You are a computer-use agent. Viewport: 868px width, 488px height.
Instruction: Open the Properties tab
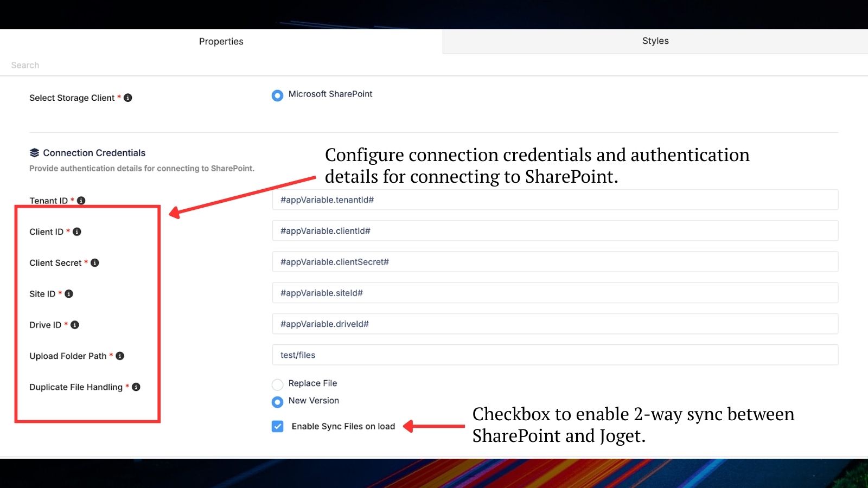tap(221, 41)
